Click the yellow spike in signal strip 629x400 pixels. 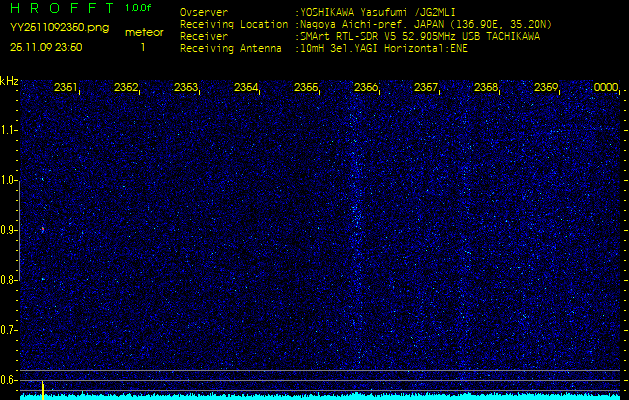coord(43,390)
